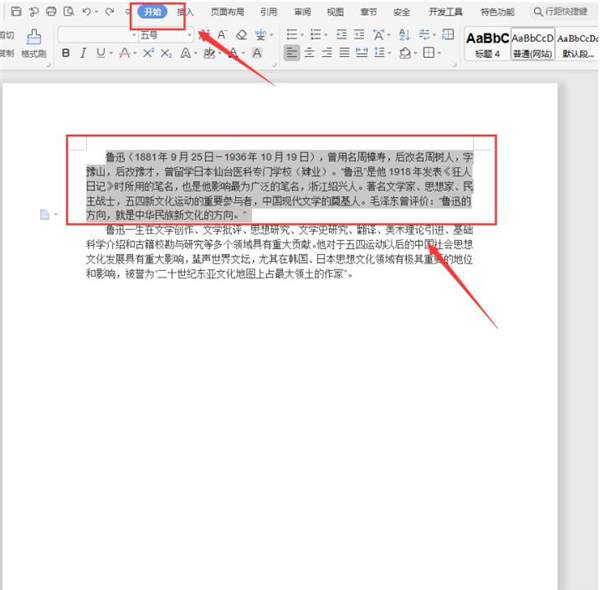Open the underline style dropdown arrow
The height and width of the screenshot is (590, 600).
[111, 53]
